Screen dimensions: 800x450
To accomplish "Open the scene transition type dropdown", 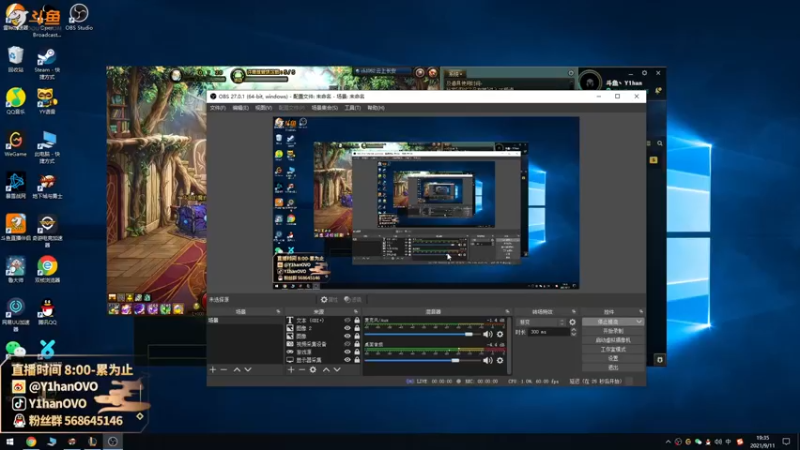I will (x=541, y=322).
